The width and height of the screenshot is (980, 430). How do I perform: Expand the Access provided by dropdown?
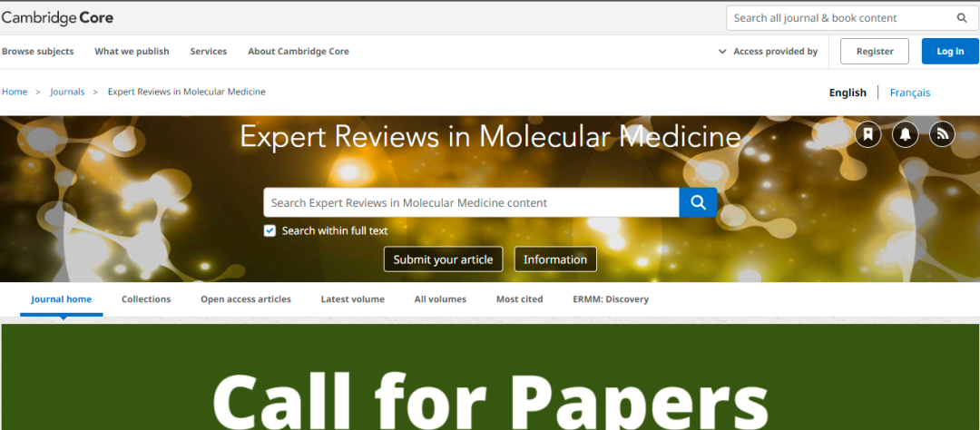[x=768, y=52]
